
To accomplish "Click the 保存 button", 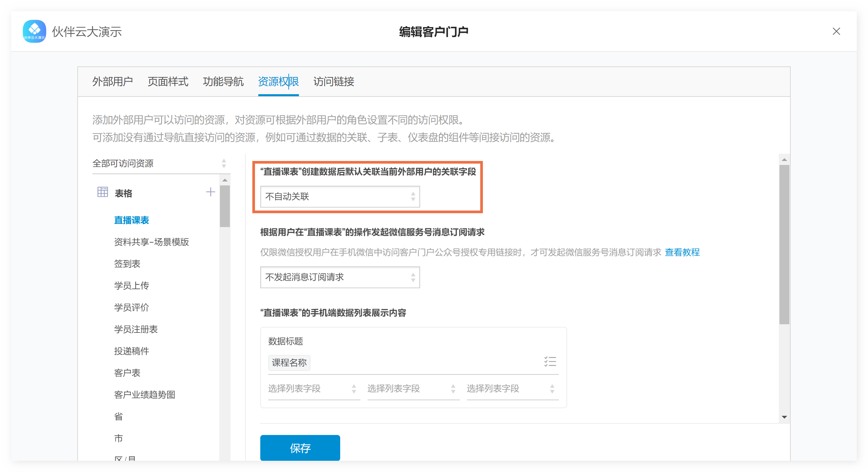I will (300, 448).
